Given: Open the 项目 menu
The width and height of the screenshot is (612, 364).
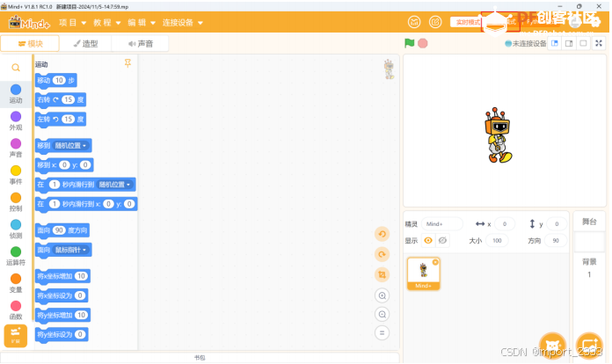Looking at the screenshot, I should (72, 23).
